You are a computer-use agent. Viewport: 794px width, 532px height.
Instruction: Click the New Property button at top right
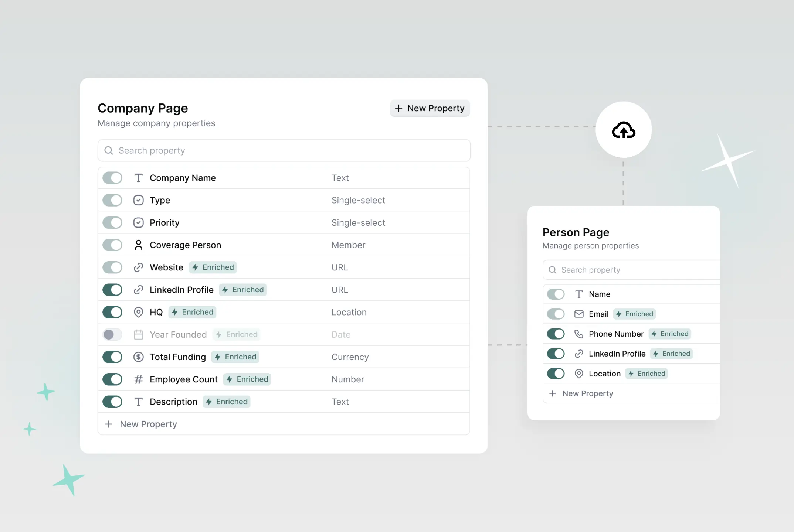[x=430, y=108]
